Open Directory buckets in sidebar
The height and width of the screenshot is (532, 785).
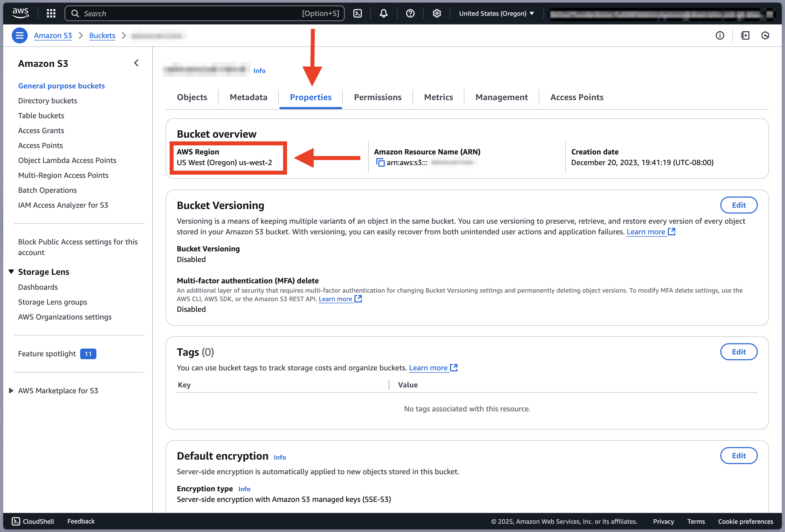(x=48, y=101)
